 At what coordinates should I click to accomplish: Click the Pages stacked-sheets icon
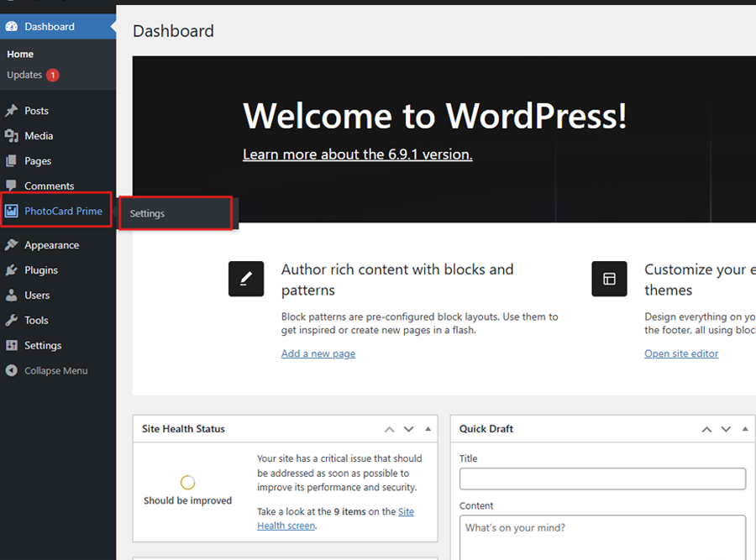pos(12,161)
